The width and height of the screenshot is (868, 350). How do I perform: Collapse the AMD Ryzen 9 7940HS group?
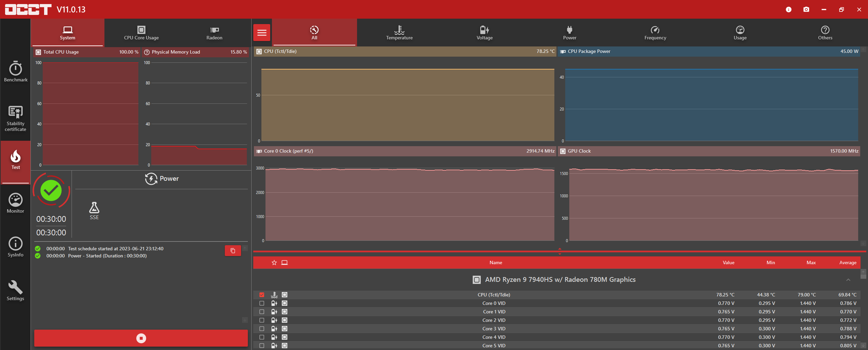[848, 280]
